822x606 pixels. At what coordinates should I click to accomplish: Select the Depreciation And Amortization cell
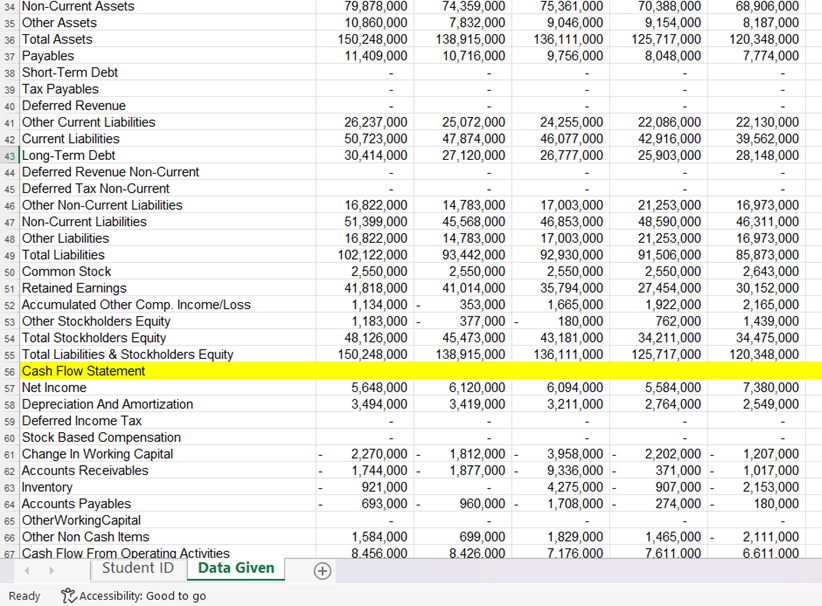[x=110, y=403]
